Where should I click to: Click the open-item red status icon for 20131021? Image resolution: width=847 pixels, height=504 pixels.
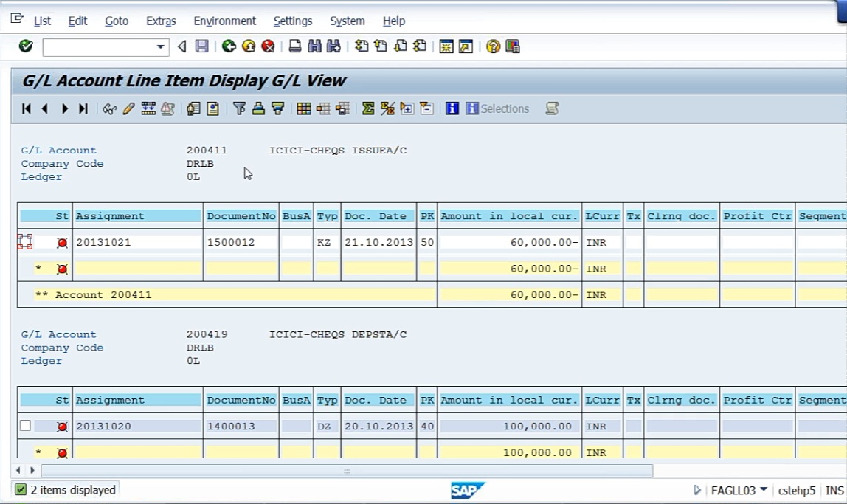[62, 243]
